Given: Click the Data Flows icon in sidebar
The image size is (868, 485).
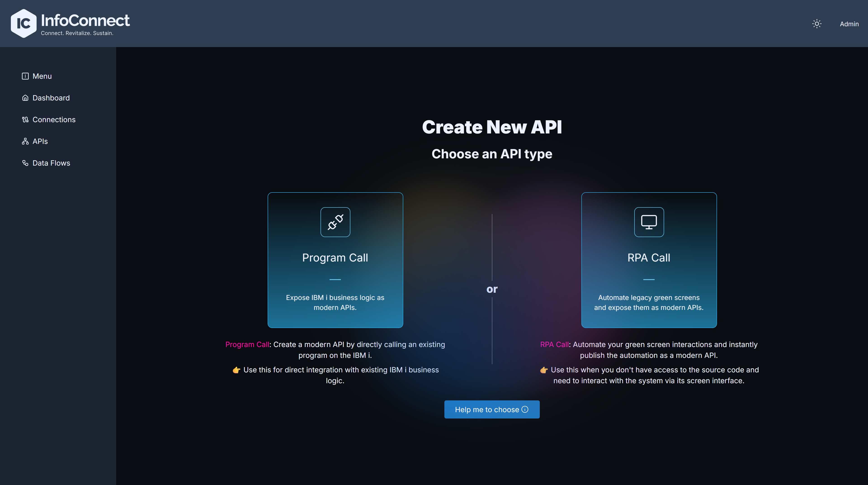Looking at the screenshot, I should tap(25, 163).
